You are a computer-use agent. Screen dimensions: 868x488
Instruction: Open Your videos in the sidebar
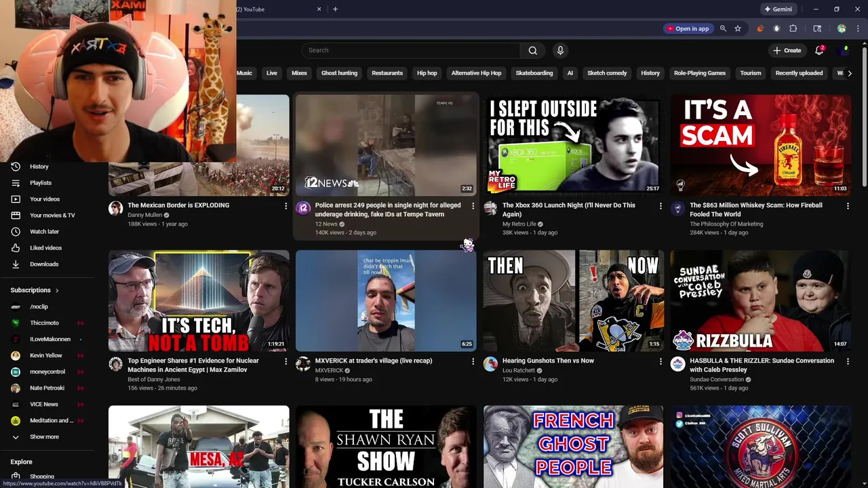click(x=44, y=199)
